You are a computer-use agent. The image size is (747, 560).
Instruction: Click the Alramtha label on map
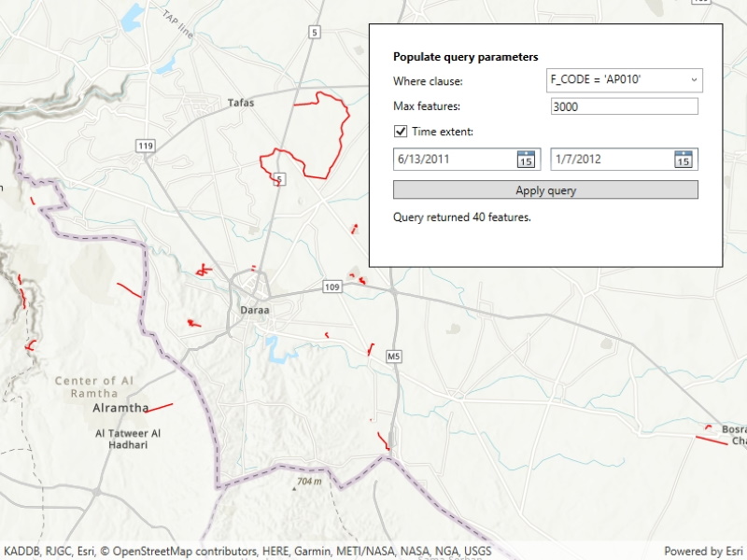120,408
